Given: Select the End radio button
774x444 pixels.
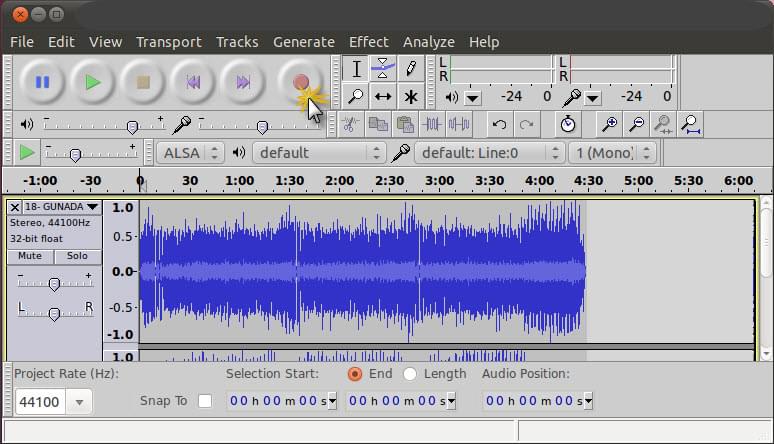Looking at the screenshot, I should coord(355,374).
